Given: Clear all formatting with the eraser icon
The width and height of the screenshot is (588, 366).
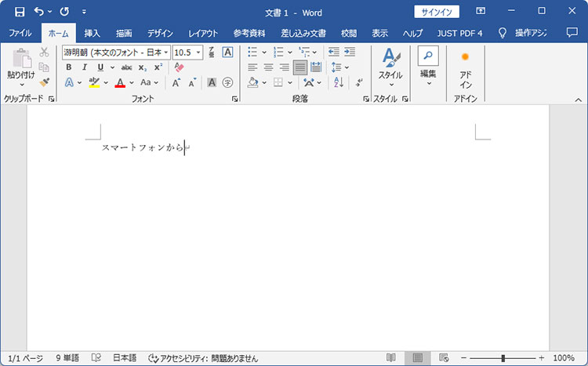Looking at the screenshot, I should 178,67.
